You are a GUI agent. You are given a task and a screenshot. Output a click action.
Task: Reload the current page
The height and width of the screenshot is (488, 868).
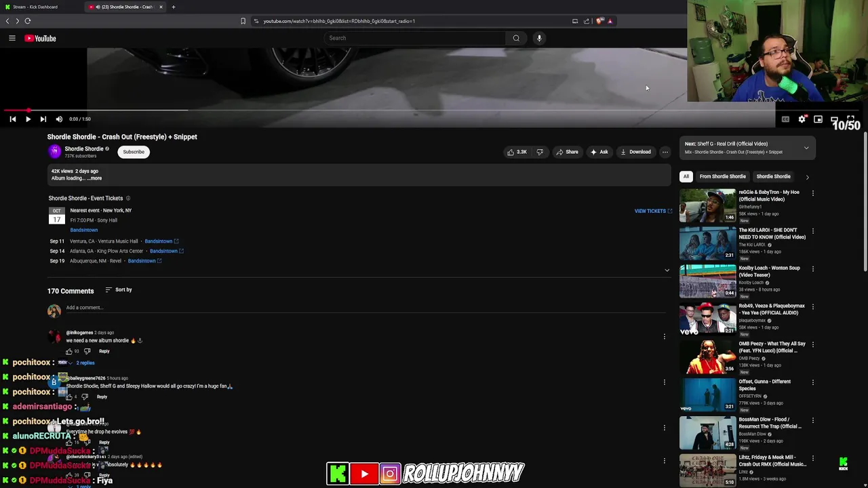28,21
